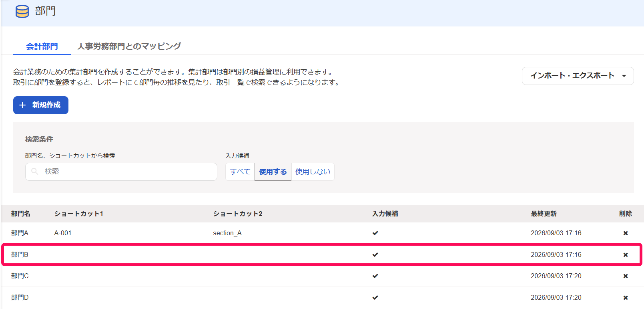This screenshot has width=644, height=309.
Task: Open the 部門A row name
Action: pyautogui.click(x=20, y=233)
